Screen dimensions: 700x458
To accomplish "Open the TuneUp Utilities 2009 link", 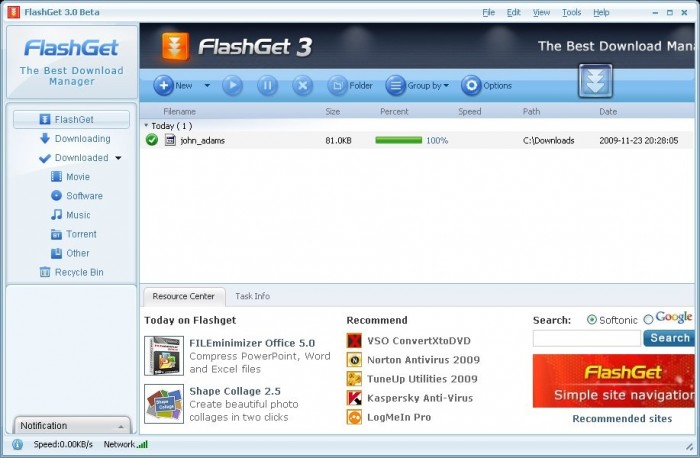I will 422,379.
